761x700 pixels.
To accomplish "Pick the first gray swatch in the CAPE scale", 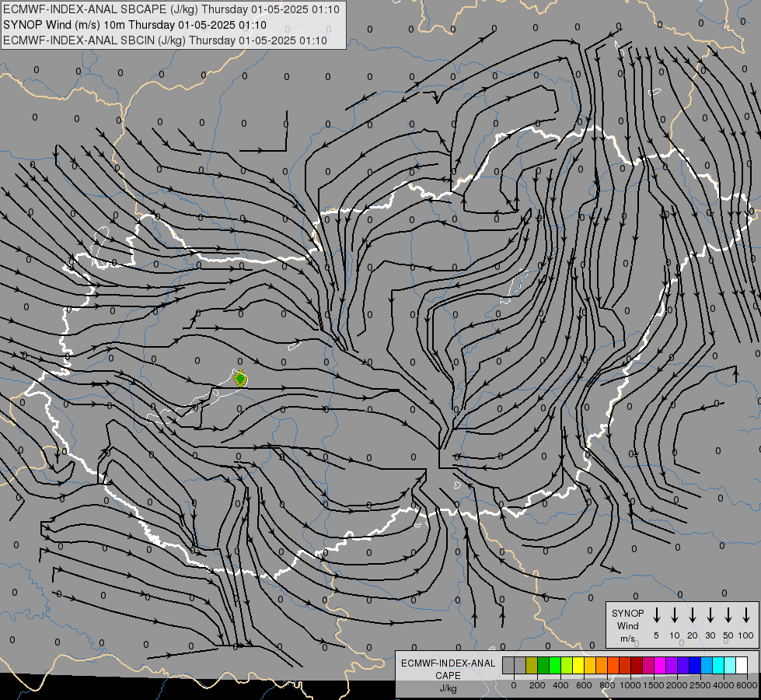I will pyautogui.click(x=508, y=665).
